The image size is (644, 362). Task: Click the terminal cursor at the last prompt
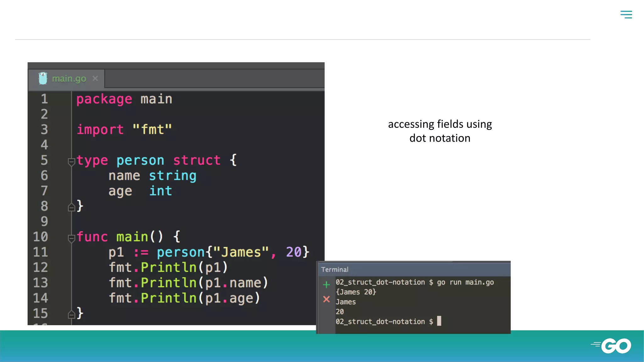pyautogui.click(x=439, y=321)
